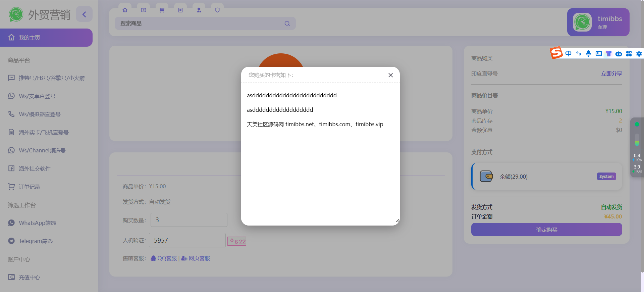The image size is (644, 292).
Task: Click the second card key line in dialog
Action: click(x=280, y=110)
